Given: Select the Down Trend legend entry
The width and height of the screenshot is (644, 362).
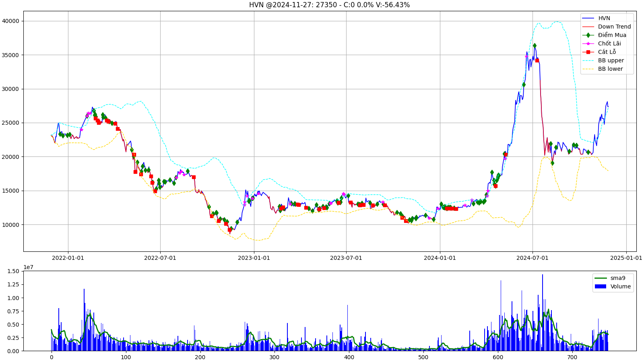Looking at the screenshot, I should click(x=607, y=27).
